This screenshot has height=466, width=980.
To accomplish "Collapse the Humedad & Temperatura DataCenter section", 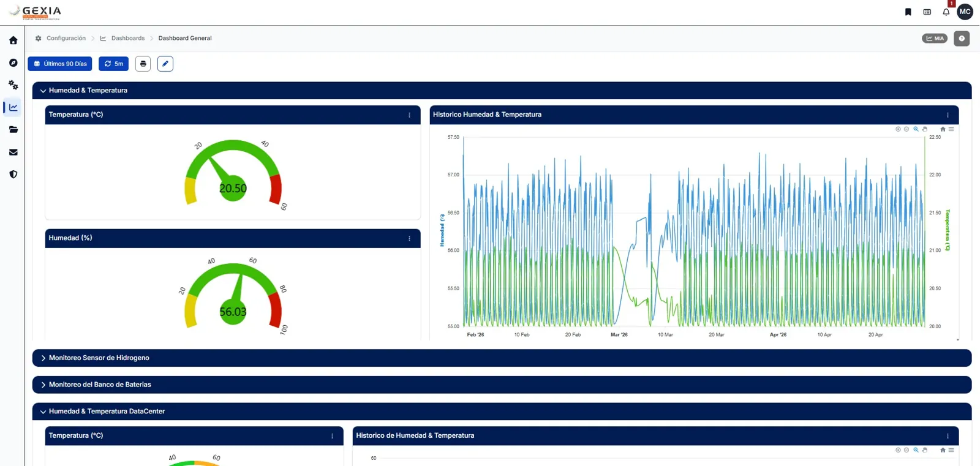I will pos(502,412).
